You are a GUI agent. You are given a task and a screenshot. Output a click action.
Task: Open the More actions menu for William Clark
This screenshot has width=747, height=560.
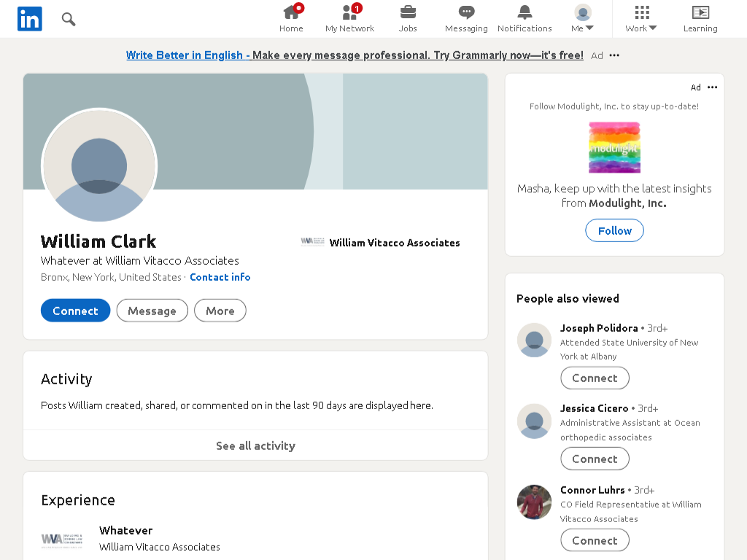(220, 311)
